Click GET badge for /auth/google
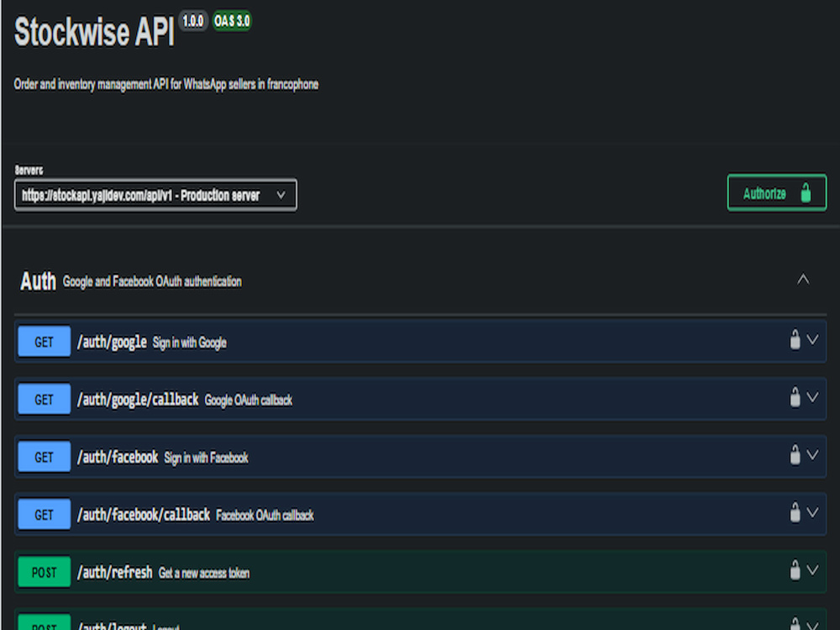Image resolution: width=840 pixels, height=630 pixels. [x=44, y=341]
